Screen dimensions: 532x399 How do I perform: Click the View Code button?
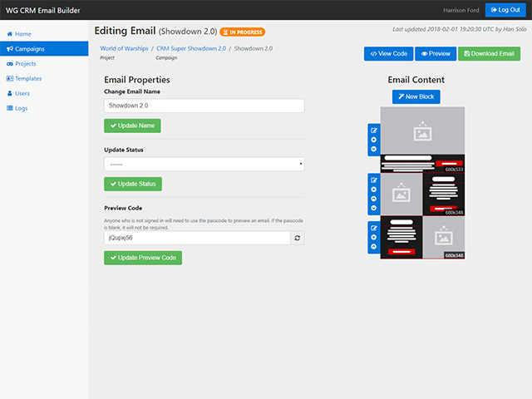(x=388, y=54)
